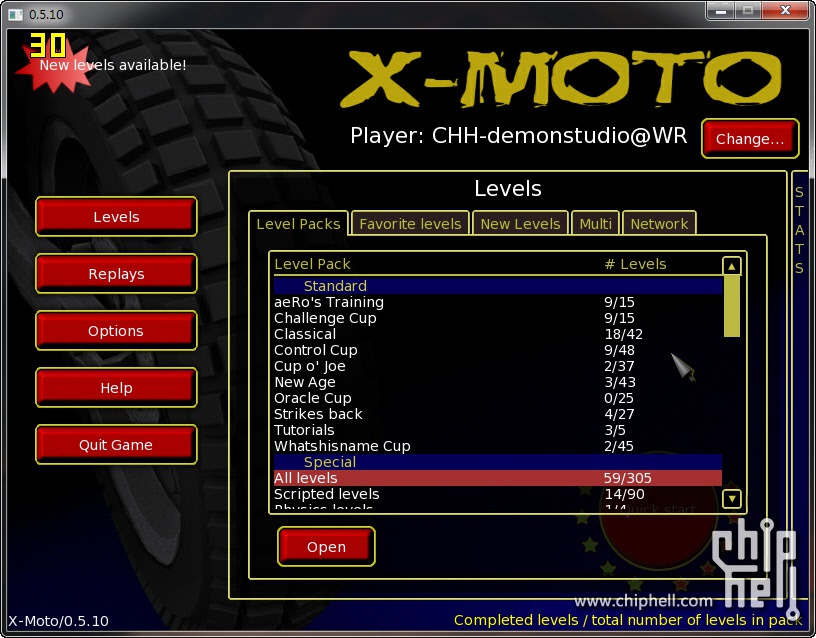Screen dimensions: 816x638
Task: Click the 18/42 count for Classical
Action: tap(623, 334)
